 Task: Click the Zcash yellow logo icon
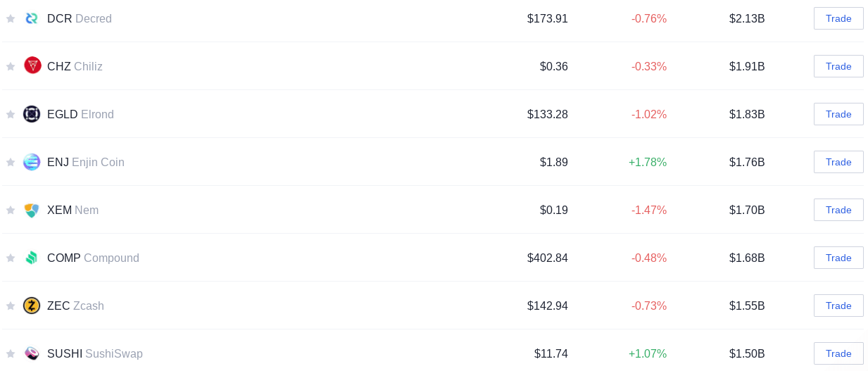coord(32,306)
